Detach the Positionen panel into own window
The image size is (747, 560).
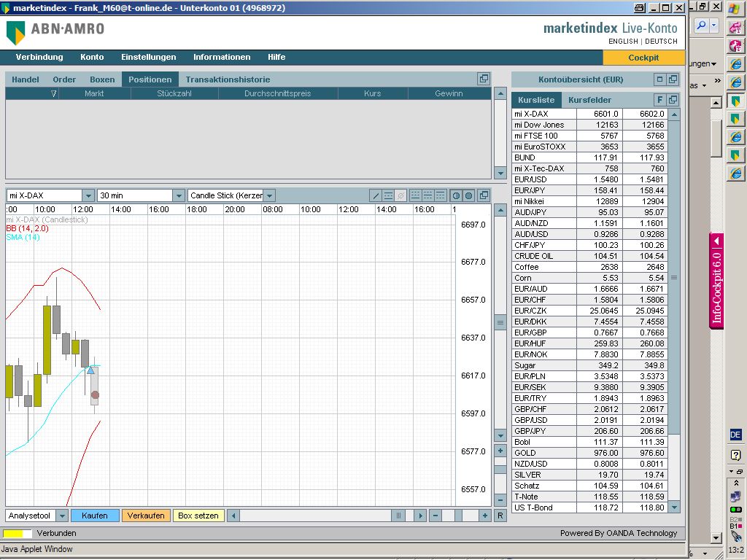pyautogui.click(x=483, y=79)
